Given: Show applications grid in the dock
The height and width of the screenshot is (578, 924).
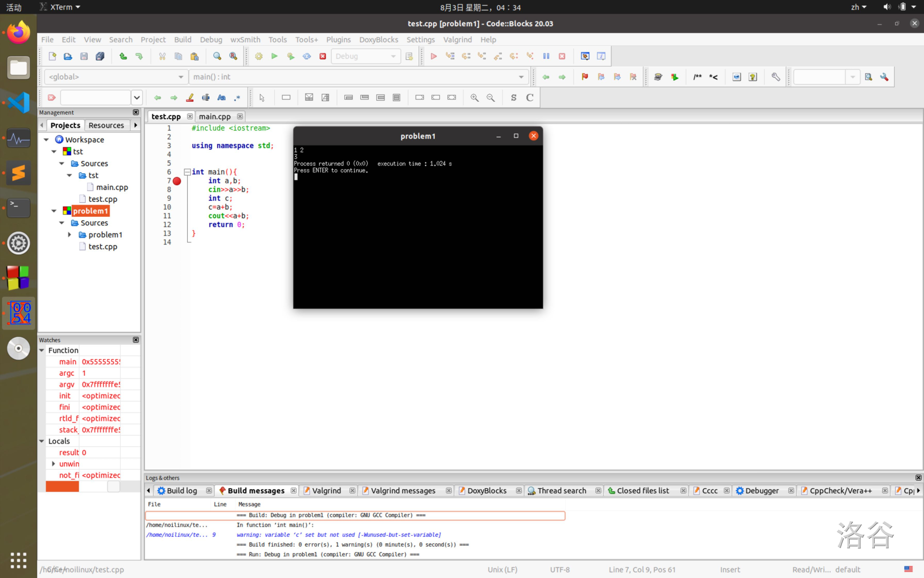Looking at the screenshot, I should pos(19,560).
